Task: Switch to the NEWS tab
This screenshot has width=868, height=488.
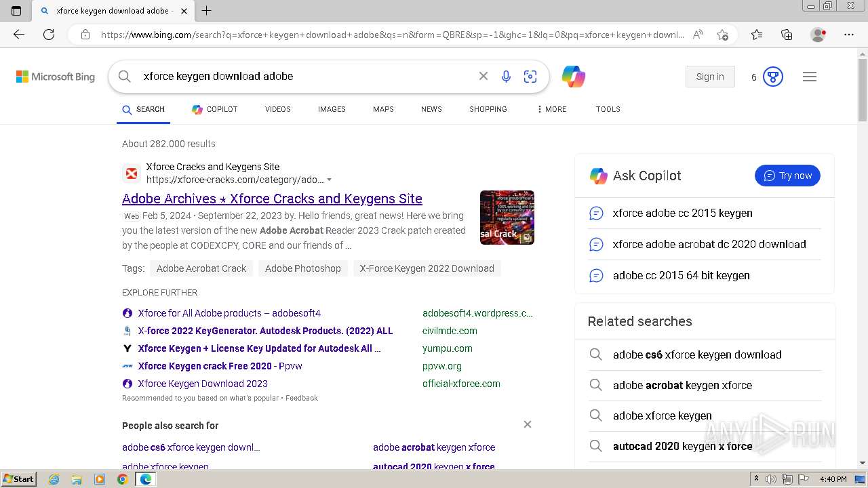Action: coord(431,109)
